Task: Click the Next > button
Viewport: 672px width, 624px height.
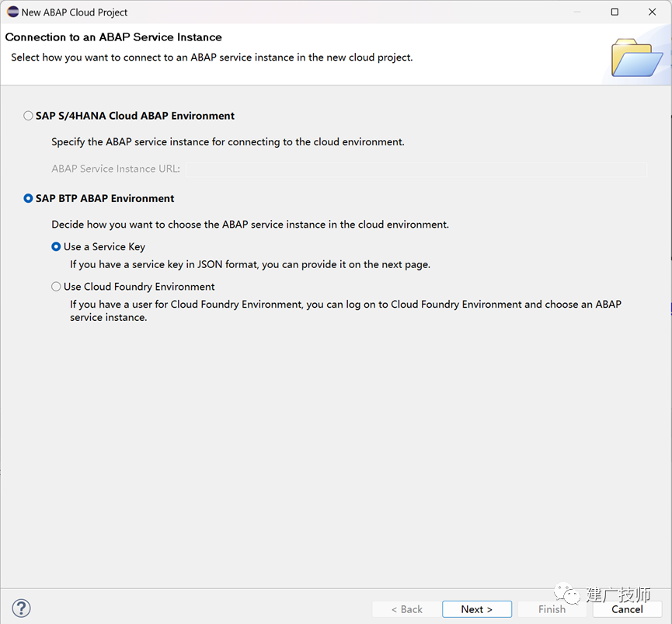Action: pyautogui.click(x=477, y=609)
